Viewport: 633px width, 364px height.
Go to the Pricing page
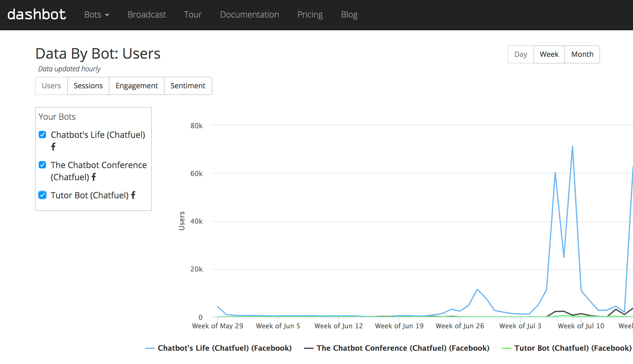310,15
